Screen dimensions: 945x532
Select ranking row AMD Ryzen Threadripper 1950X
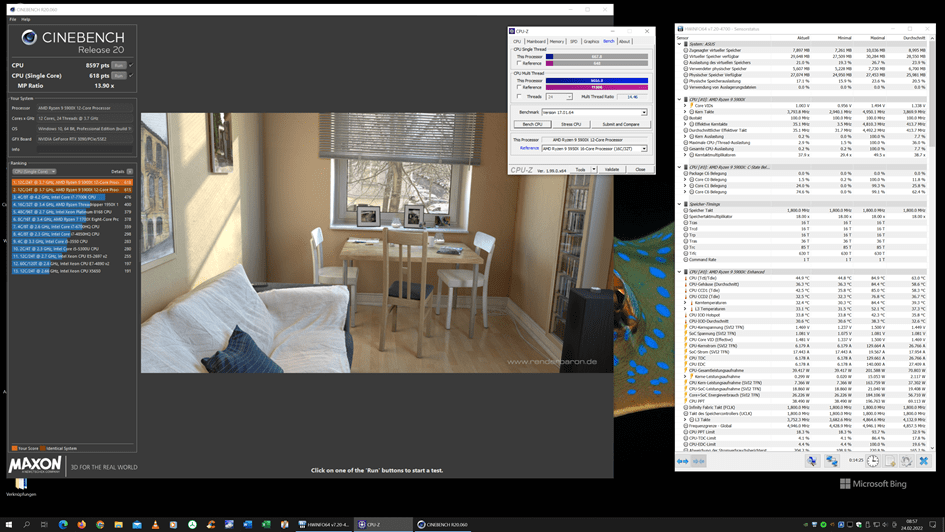point(72,204)
